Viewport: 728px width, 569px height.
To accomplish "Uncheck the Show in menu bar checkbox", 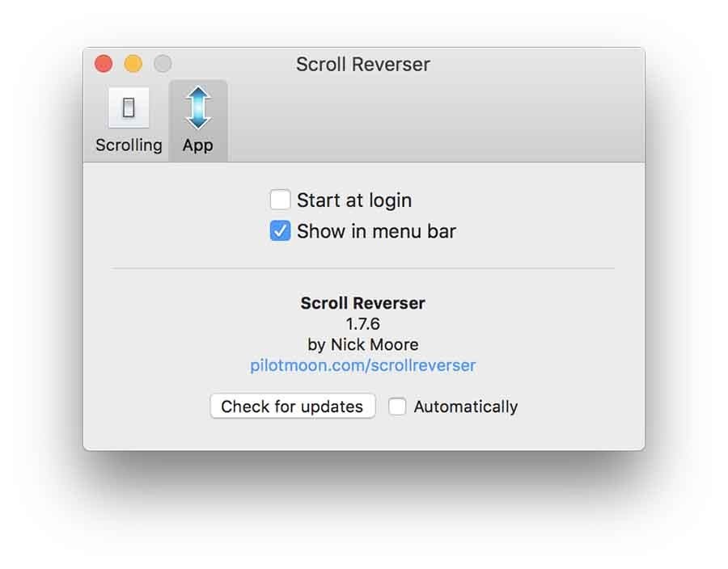I will coord(280,231).
